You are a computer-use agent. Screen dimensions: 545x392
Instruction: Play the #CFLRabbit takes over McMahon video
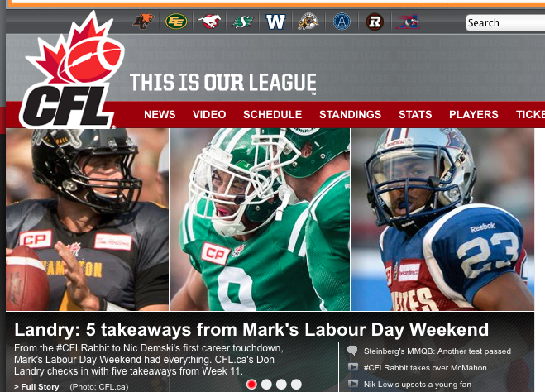click(425, 368)
